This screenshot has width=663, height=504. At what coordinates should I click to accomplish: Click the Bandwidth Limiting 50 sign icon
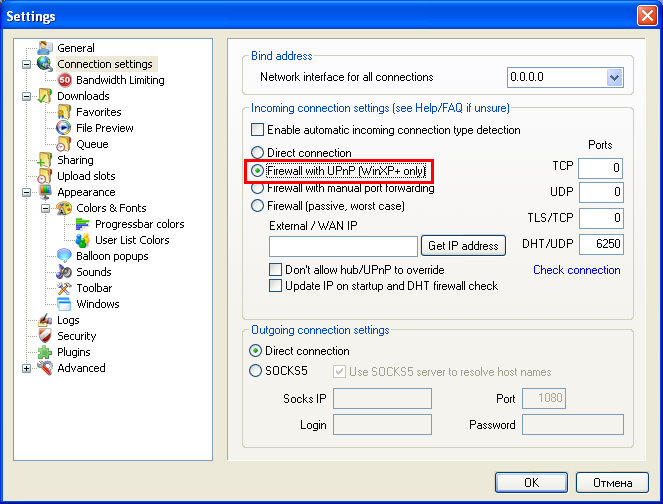click(64, 80)
